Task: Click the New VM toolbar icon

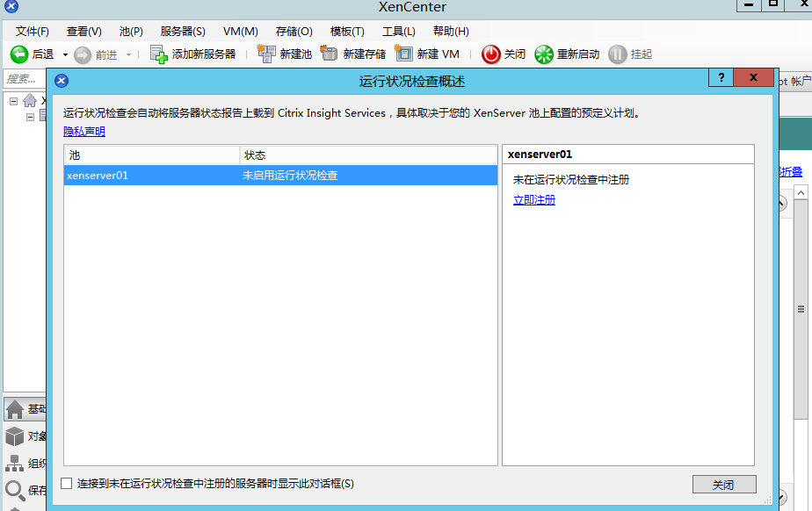Action: click(x=402, y=54)
